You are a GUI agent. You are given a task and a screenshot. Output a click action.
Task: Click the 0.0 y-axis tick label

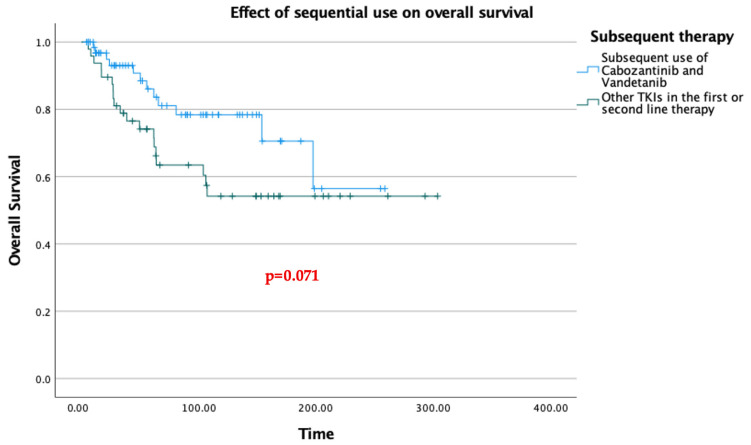43,379
